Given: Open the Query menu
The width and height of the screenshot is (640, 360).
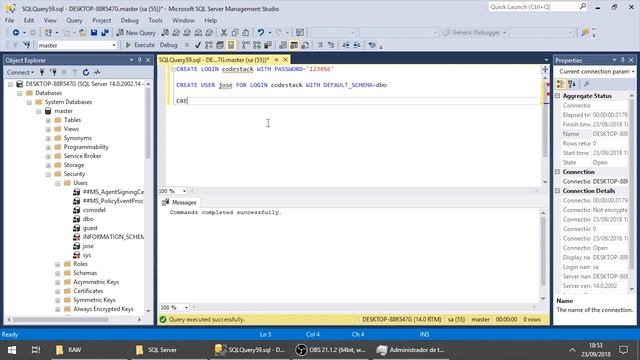Looking at the screenshot, I should point(74,20).
